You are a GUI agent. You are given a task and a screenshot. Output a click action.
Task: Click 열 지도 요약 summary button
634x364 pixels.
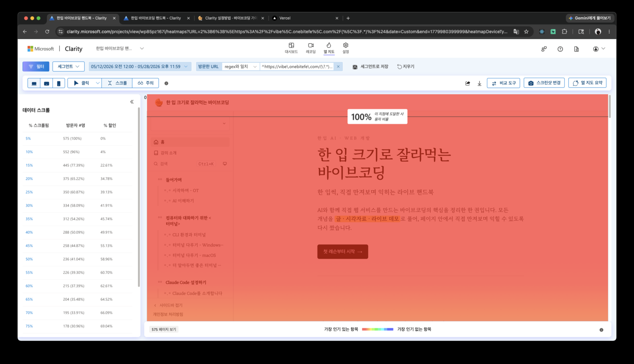[x=587, y=83]
